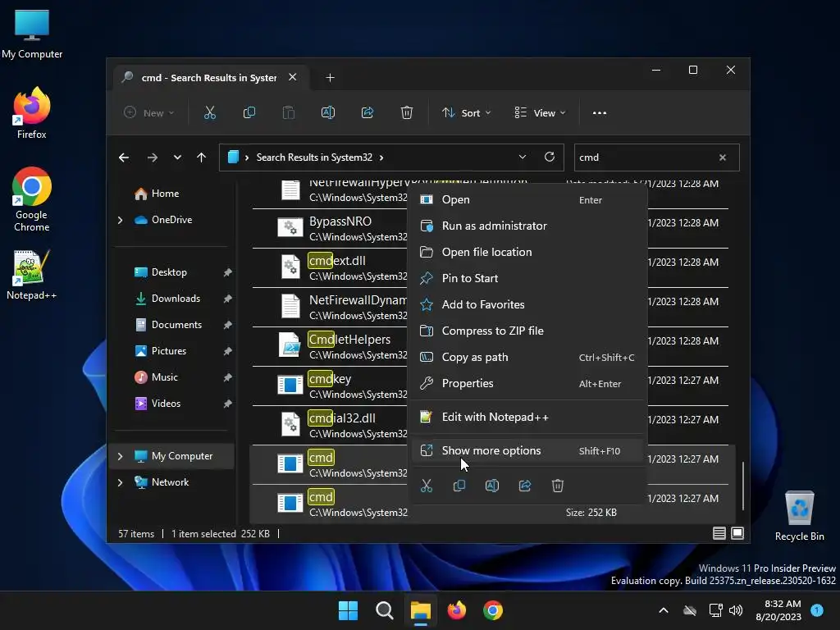Choose Open file location
840x630 pixels.
pyautogui.click(x=527, y=253)
